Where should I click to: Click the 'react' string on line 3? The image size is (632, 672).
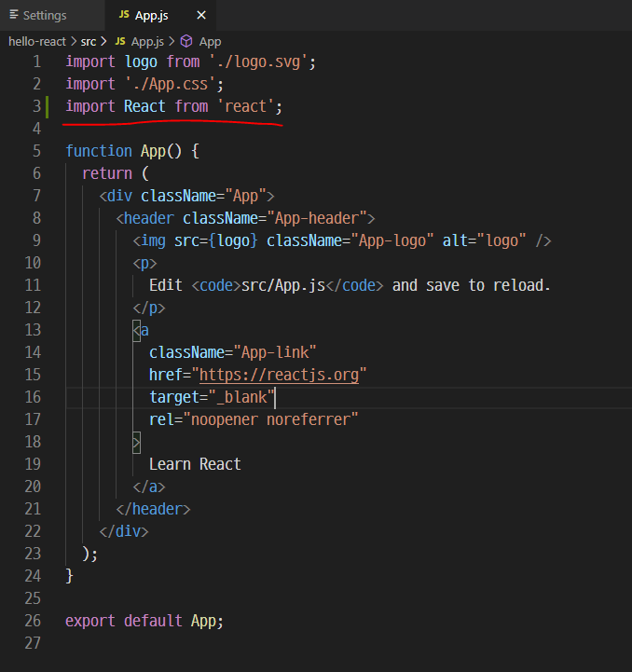[x=246, y=106]
